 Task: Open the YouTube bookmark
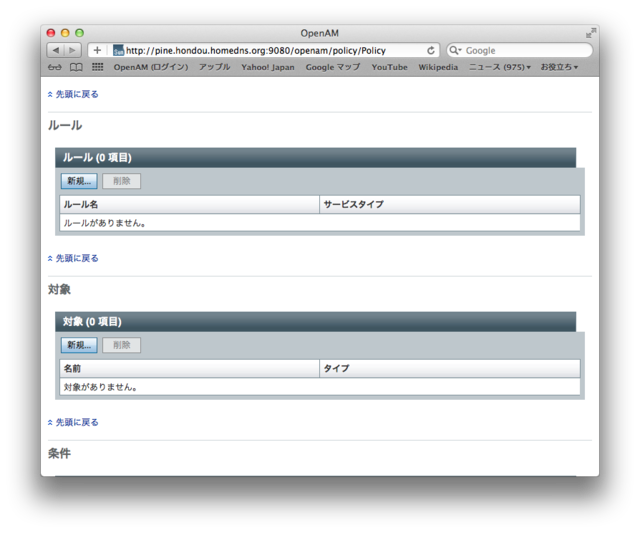click(389, 67)
